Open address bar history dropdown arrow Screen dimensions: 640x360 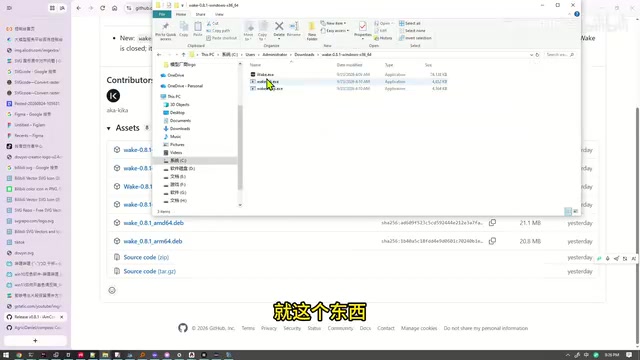point(531,55)
